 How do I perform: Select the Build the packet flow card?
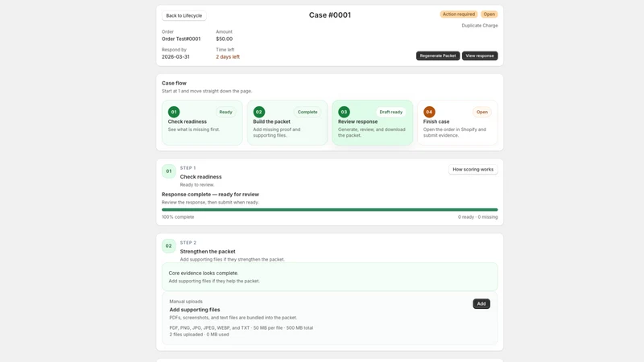[287, 122]
